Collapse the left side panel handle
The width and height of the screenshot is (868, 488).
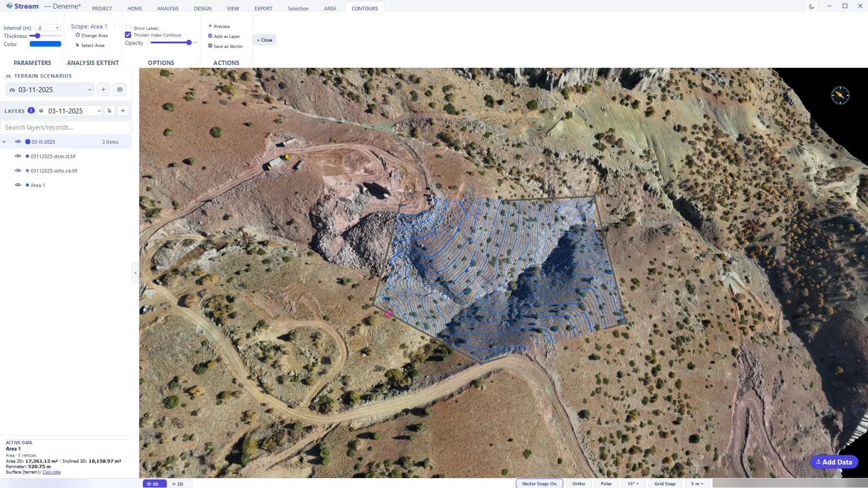(x=135, y=273)
